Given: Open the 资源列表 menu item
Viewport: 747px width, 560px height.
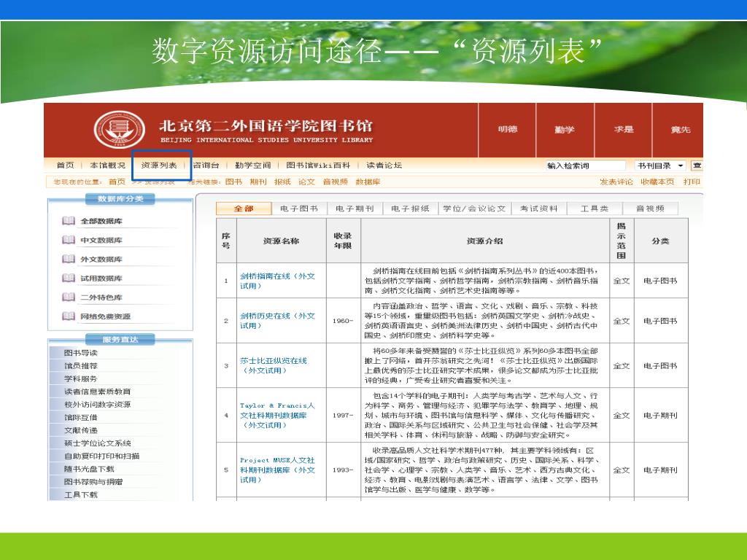Looking at the screenshot, I should pyautogui.click(x=159, y=166).
